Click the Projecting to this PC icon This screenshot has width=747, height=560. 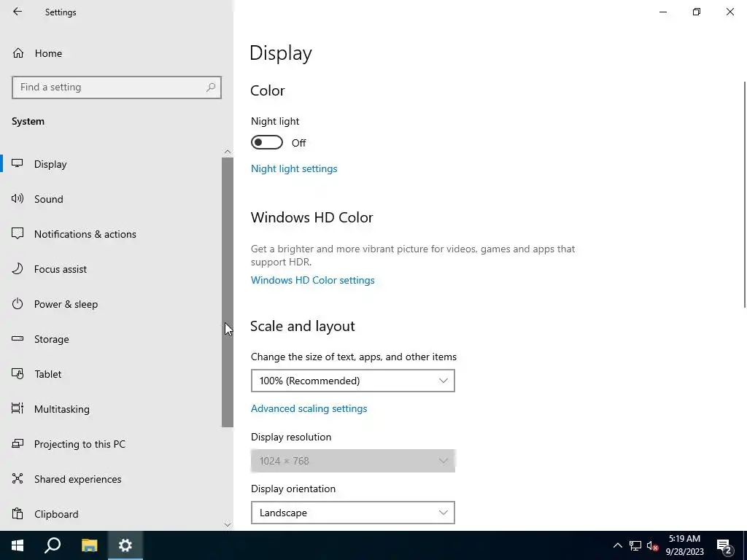coord(18,444)
